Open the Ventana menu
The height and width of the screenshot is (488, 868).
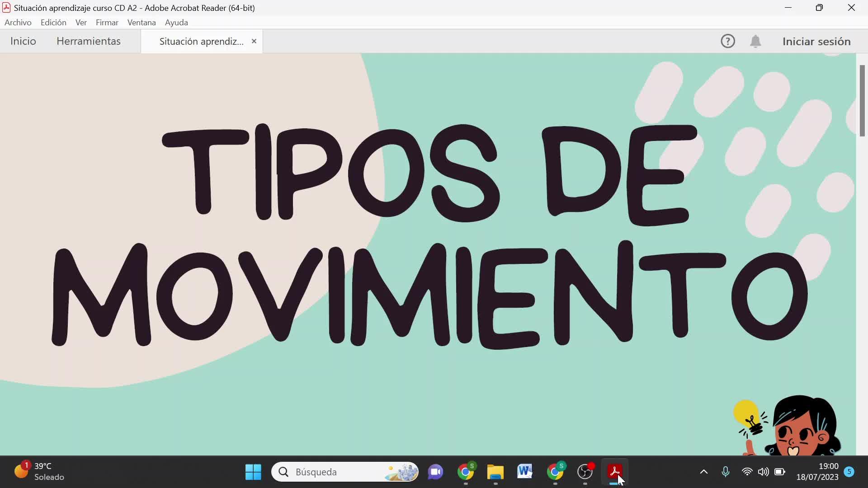click(x=142, y=22)
